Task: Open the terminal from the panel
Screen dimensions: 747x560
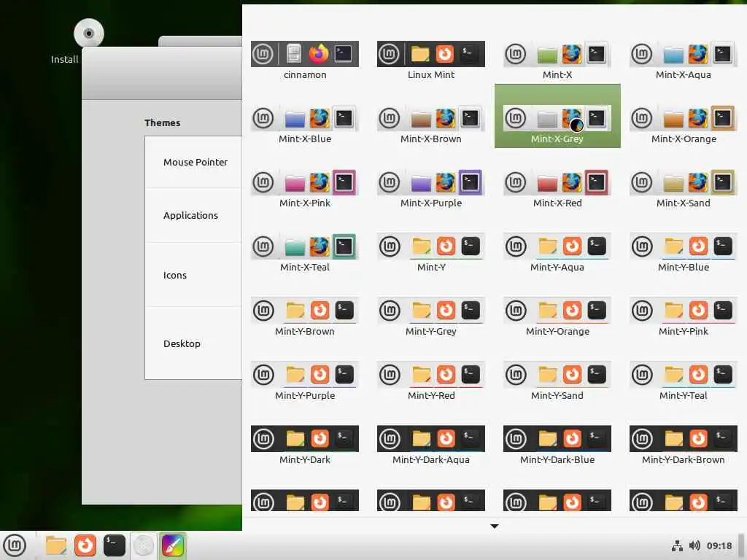Action: pyautogui.click(x=115, y=545)
